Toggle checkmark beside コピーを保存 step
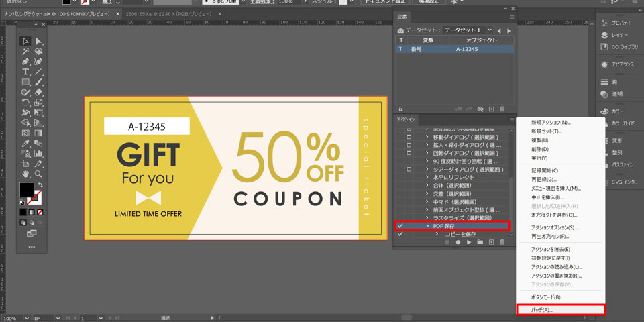The width and height of the screenshot is (644, 322). 400,235
